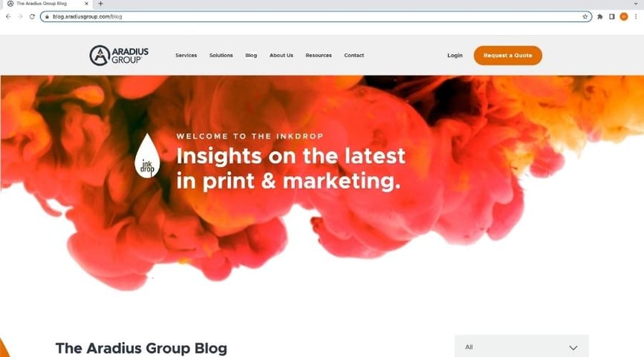644x357 pixels.
Task: Click the inkdrop logo in banner
Action: point(148,156)
